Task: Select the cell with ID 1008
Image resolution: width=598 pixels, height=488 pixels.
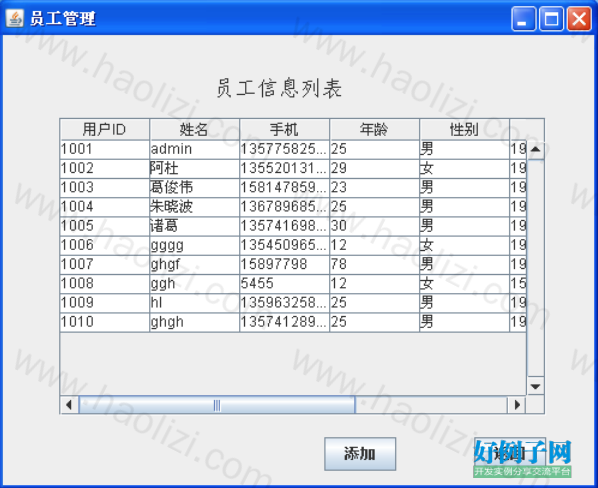Action: click(104, 284)
